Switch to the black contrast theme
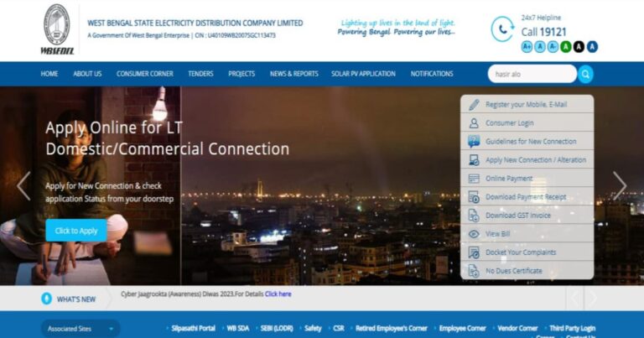This screenshot has width=644, height=338. click(579, 47)
